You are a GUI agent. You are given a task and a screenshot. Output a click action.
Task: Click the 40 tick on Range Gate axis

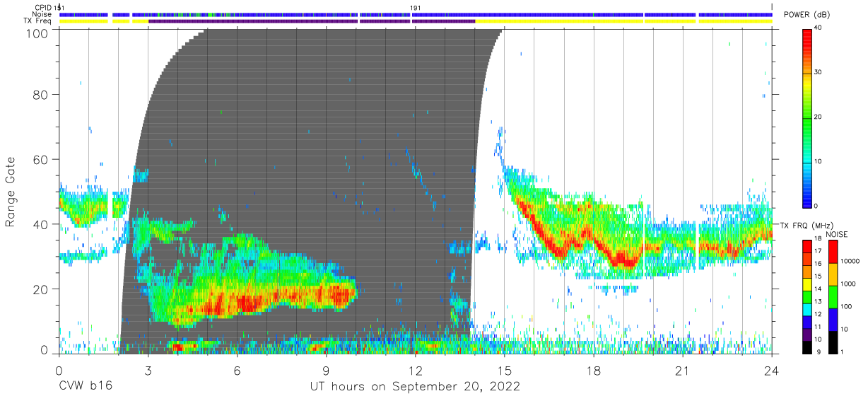click(41, 224)
